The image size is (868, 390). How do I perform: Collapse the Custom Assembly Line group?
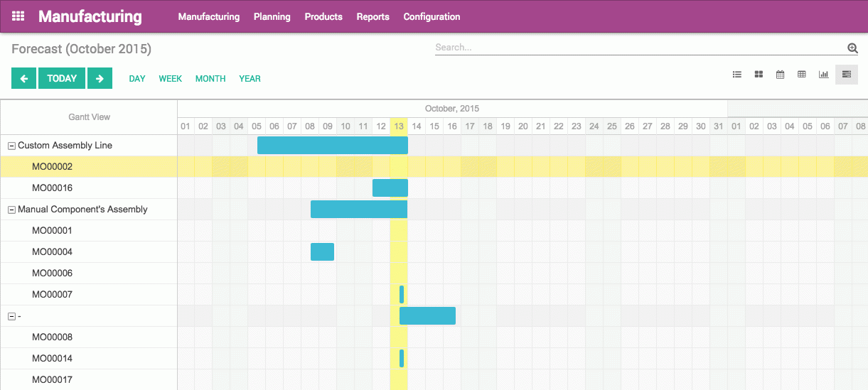(x=11, y=146)
